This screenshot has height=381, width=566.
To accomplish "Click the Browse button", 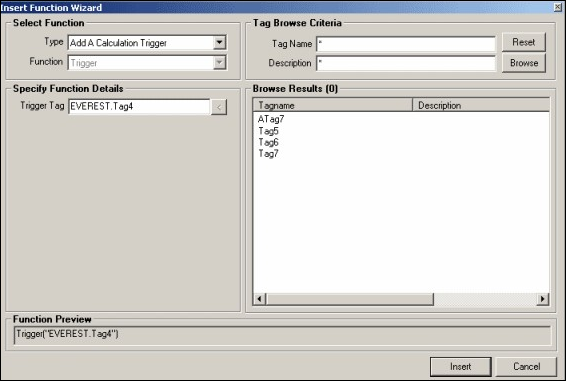I will point(523,63).
